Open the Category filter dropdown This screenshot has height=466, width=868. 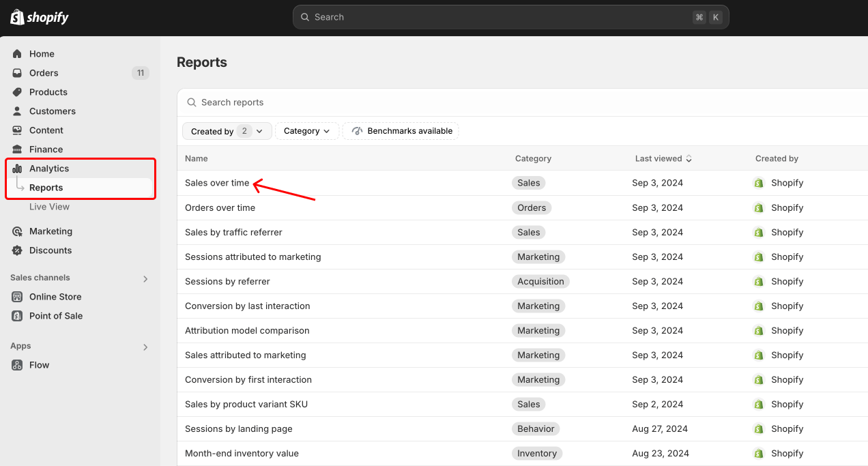tap(307, 131)
